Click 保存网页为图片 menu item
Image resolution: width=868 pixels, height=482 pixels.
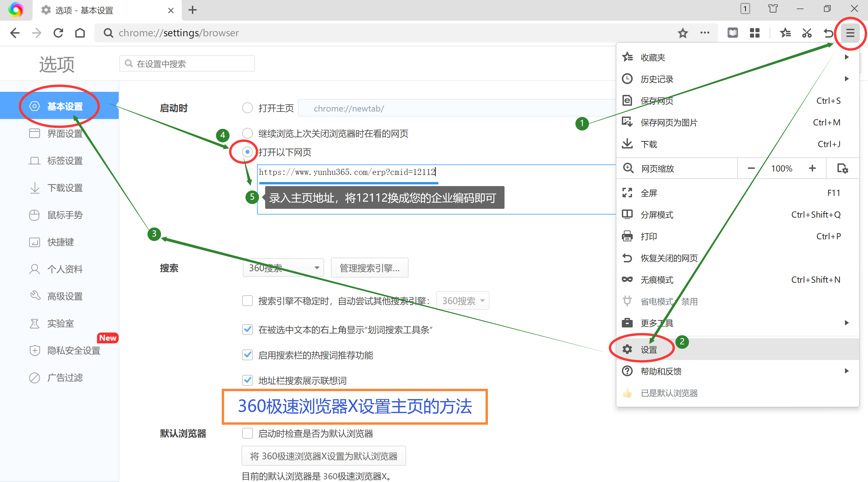point(738,122)
